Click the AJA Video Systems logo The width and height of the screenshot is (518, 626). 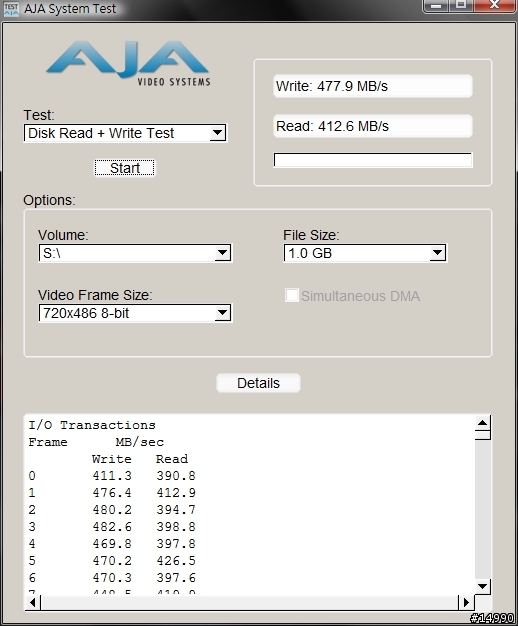[x=128, y=63]
